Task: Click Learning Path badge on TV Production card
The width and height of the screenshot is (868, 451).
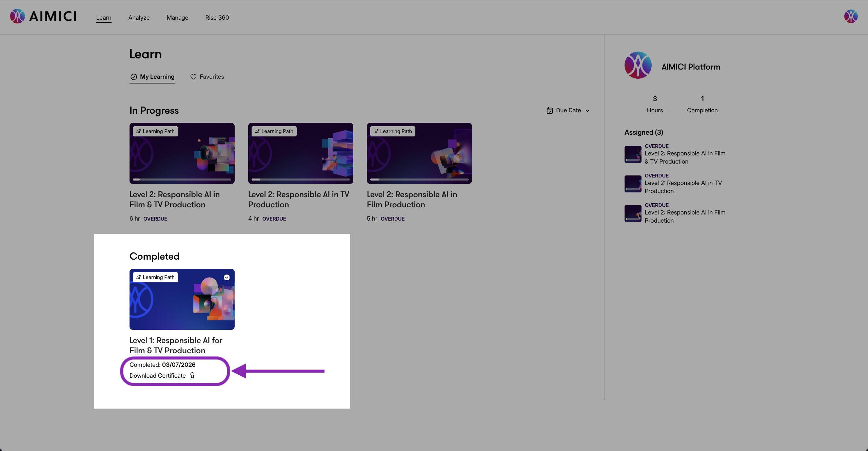Action: click(x=274, y=131)
